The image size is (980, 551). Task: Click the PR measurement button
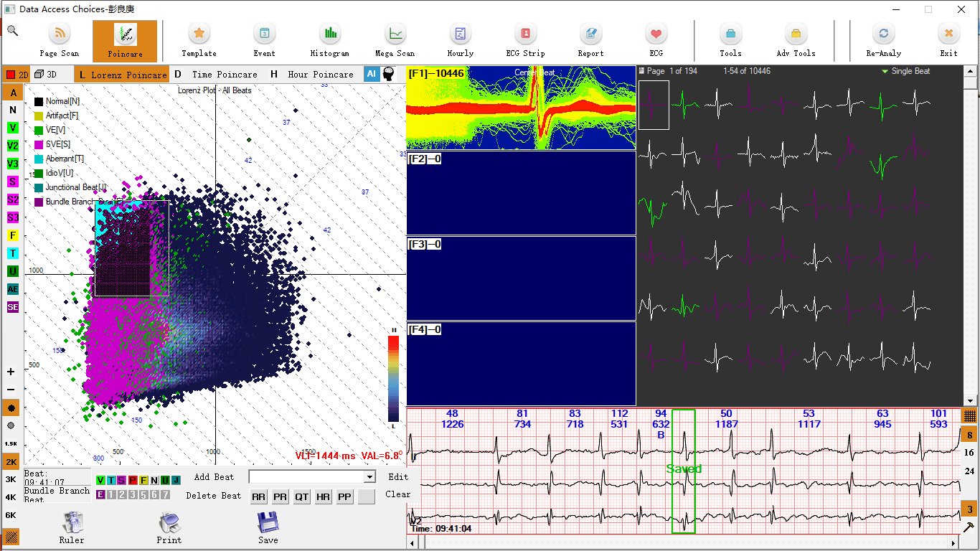pos(280,496)
